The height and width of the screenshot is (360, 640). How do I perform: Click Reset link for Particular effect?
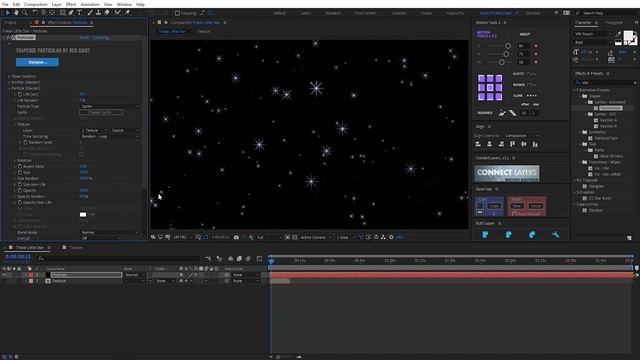coord(84,38)
